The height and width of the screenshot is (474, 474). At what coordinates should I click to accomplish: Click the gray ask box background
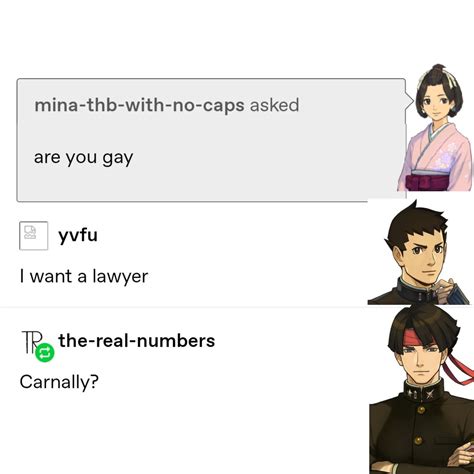[211, 140]
